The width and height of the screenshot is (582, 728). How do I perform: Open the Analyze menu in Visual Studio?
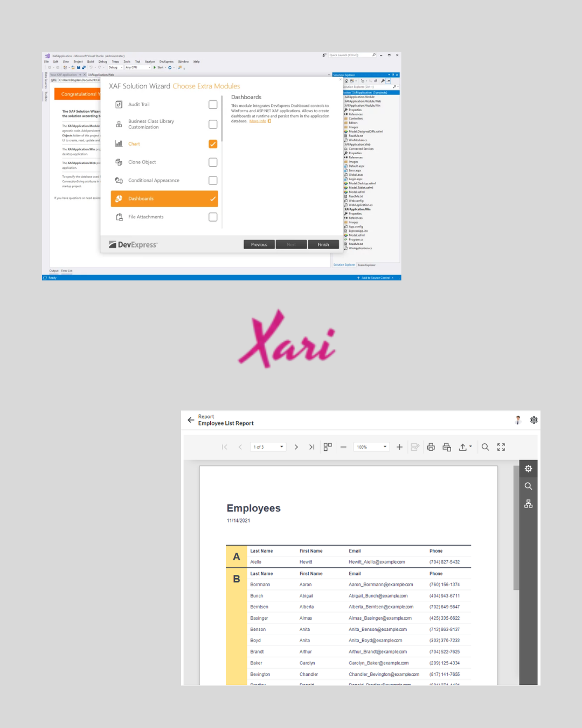click(x=150, y=61)
